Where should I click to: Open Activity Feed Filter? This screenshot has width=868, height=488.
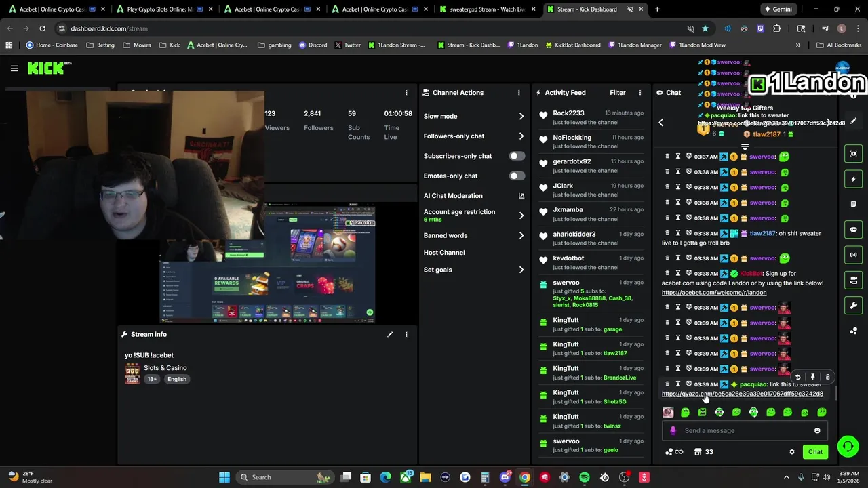(x=617, y=93)
